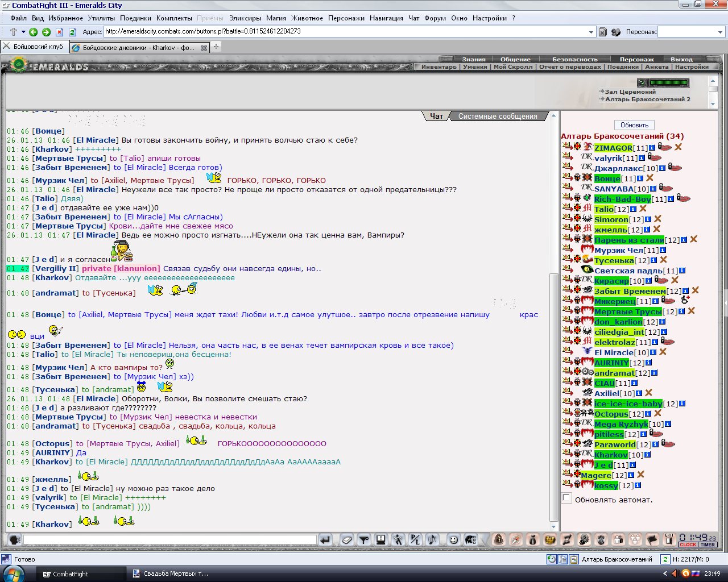Open the address bar history dropdown

coord(591,32)
